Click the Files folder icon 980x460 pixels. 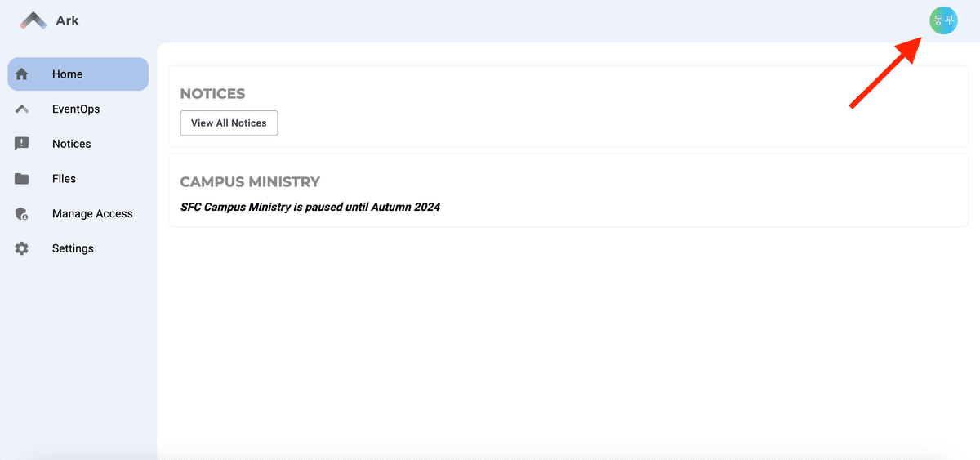[22, 179]
